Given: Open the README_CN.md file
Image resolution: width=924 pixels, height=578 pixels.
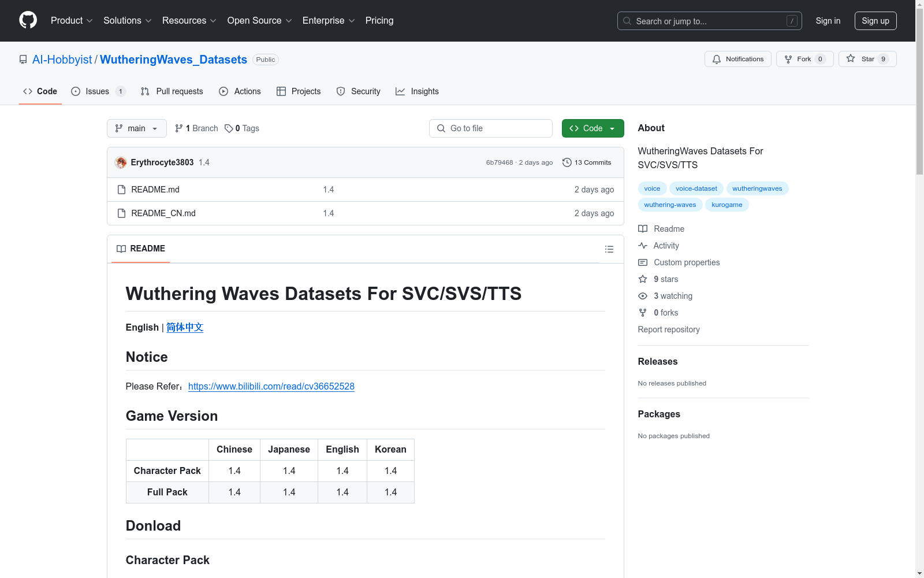Looking at the screenshot, I should [163, 213].
